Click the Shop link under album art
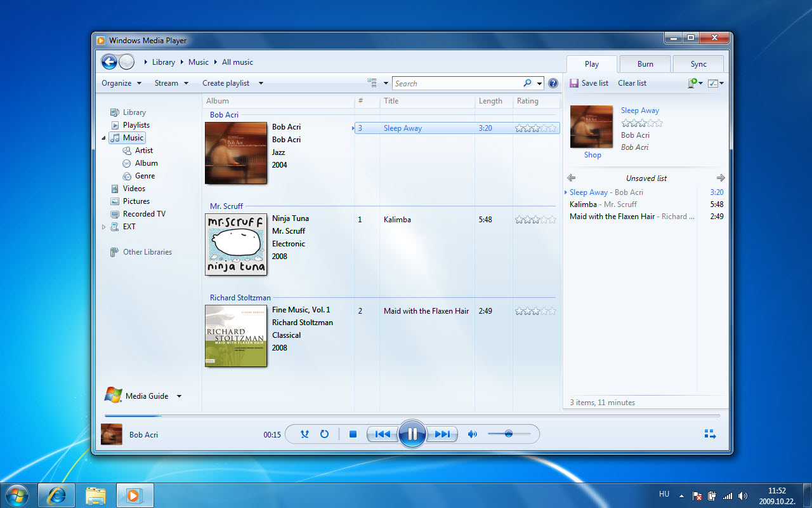The image size is (812, 508). [x=593, y=155]
